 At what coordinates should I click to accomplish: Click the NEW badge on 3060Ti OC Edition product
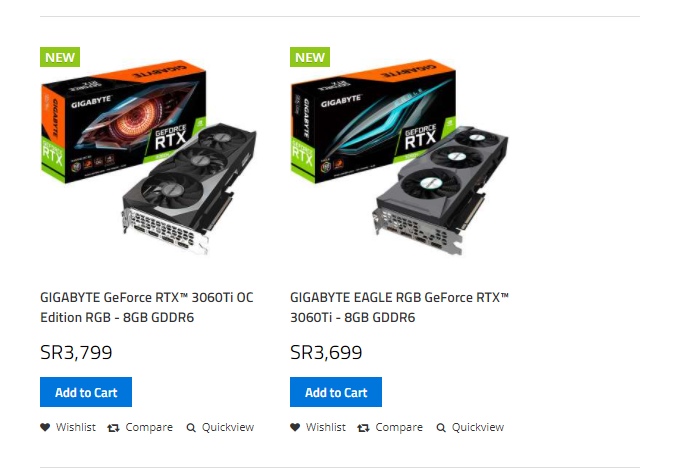coord(60,57)
